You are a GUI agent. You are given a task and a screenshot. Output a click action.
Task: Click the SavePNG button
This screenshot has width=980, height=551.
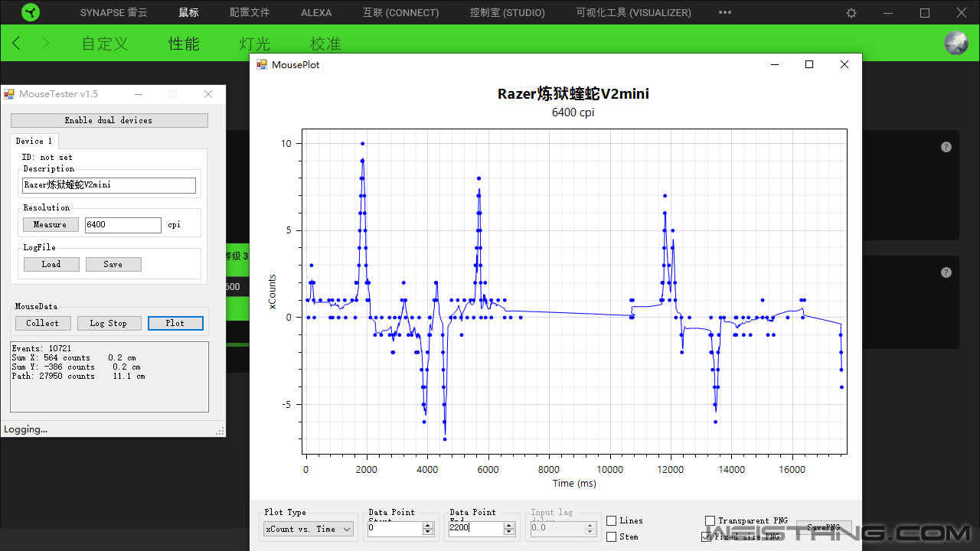824,527
